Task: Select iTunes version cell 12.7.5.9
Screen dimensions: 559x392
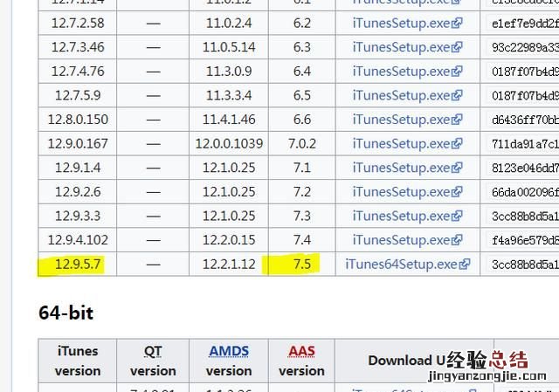Action: coord(78,95)
